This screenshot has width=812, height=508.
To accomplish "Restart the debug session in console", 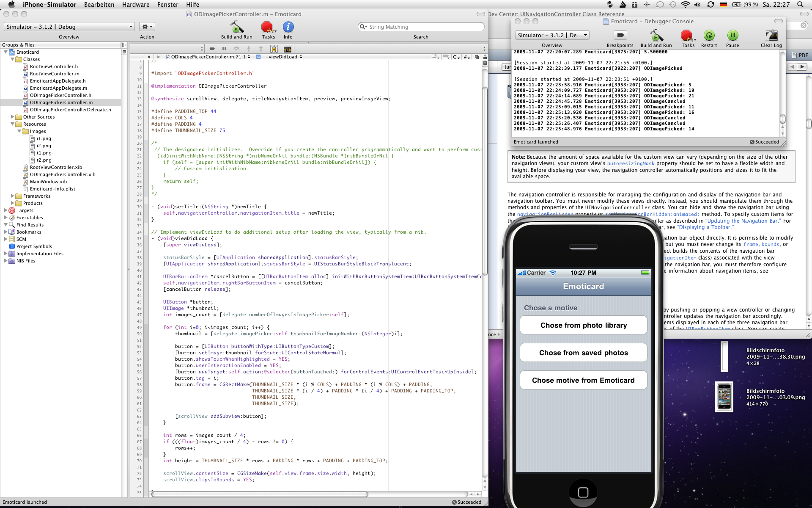I will tap(709, 36).
